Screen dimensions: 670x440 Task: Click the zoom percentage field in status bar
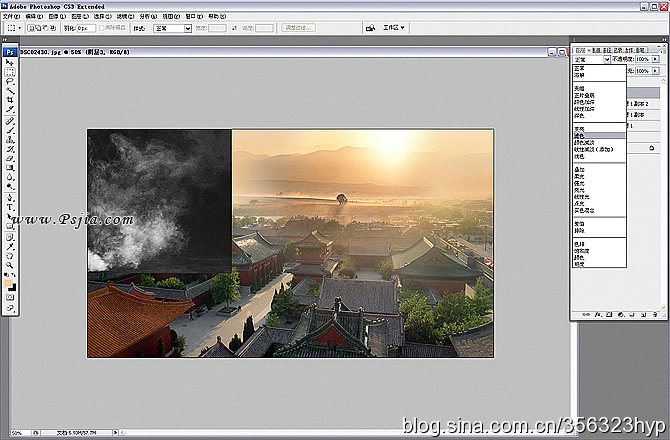point(20,433)
